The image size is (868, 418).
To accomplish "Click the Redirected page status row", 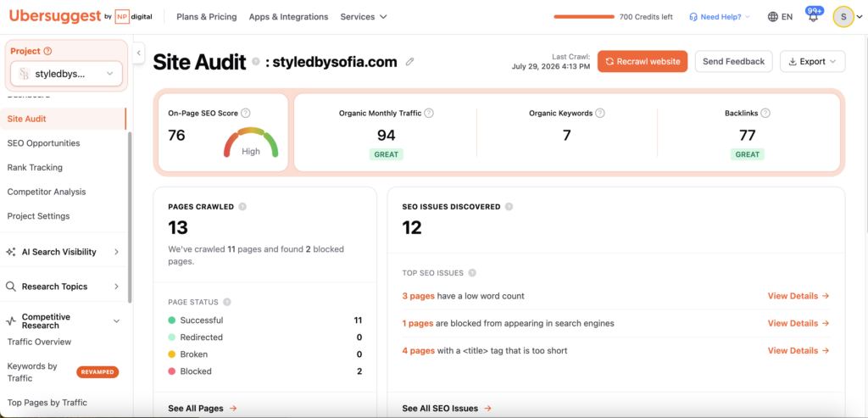I will click(x=265, y=337).
